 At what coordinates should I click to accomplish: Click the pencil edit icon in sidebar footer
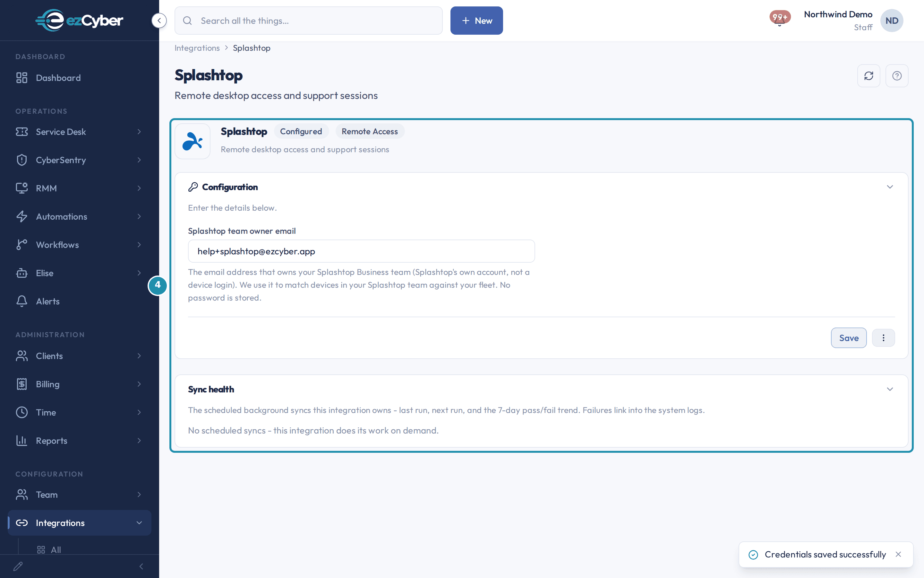[x=18, y=566]
